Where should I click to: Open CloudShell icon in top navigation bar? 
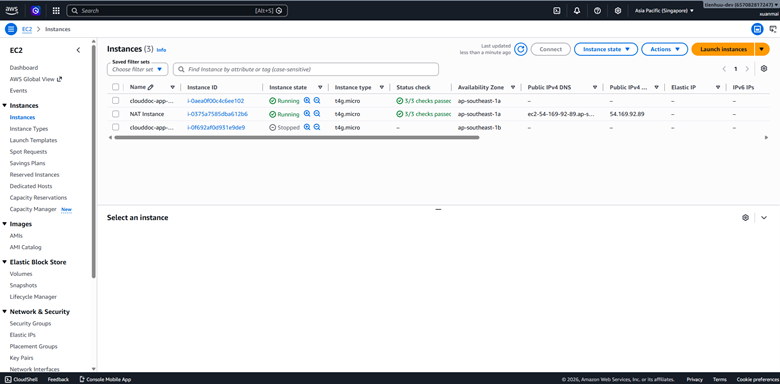tap(557, 10)
